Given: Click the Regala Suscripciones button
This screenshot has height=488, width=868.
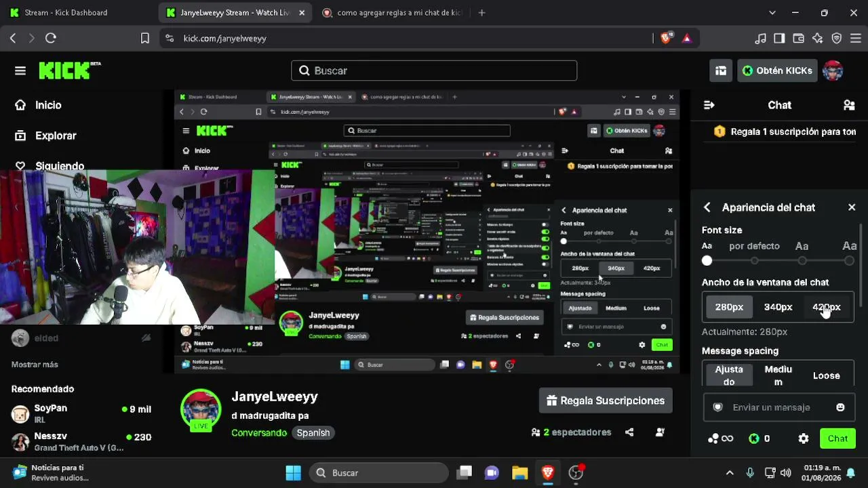Looking at the screenshot, I should [606, 401].
